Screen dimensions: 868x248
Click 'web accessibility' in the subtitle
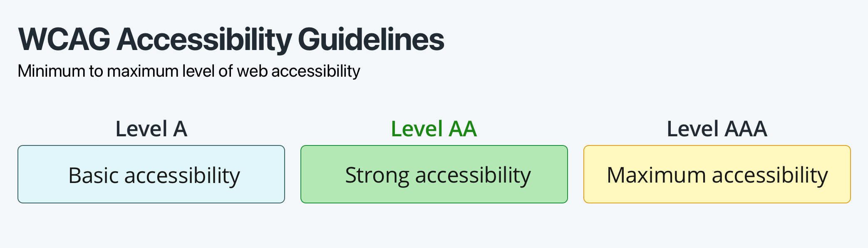299,71
